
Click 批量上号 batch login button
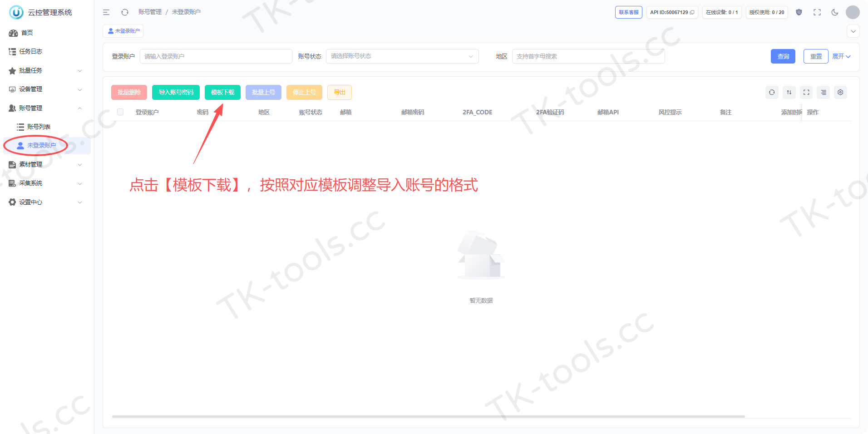(x=263, y=92)
